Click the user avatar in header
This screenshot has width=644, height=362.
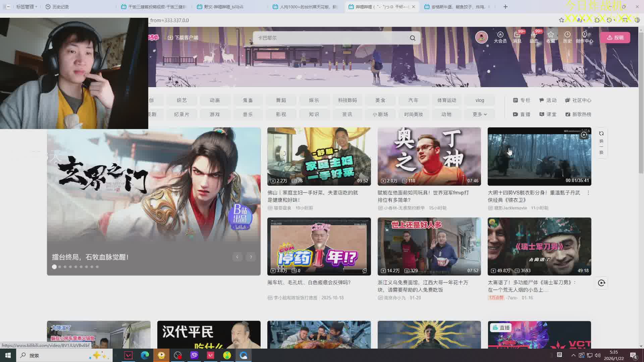(481, 37)
